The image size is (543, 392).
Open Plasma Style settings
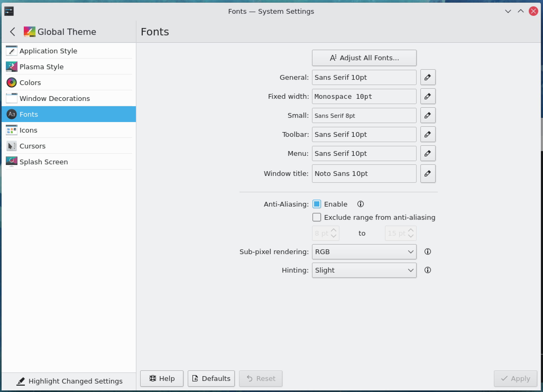pos(69,67)
